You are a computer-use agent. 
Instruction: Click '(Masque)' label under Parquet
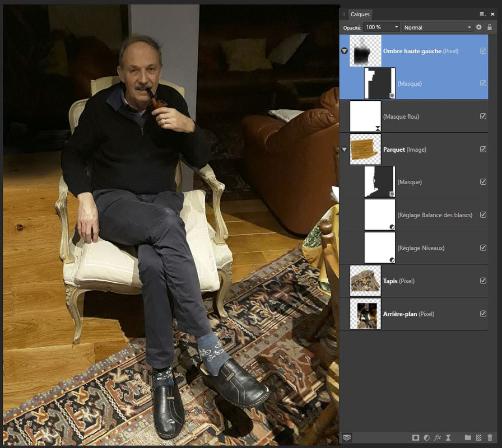(x=410, y=183)
